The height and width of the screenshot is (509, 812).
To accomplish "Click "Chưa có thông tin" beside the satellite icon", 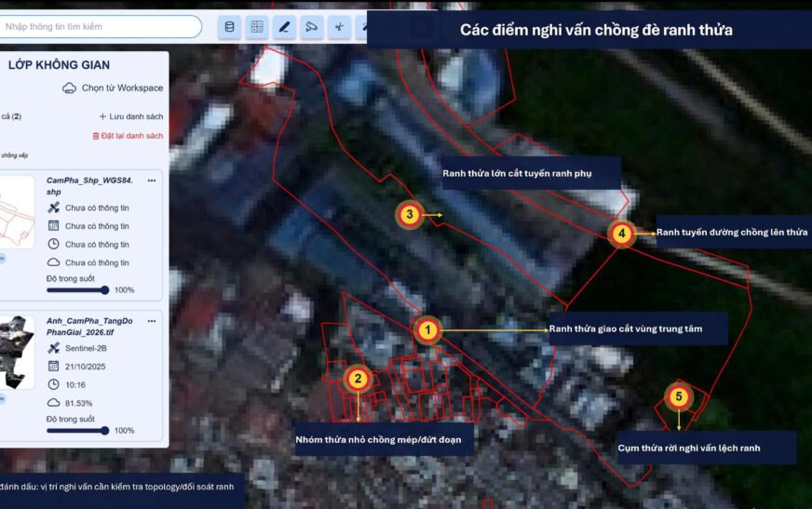I will click(x=98, y=208).
